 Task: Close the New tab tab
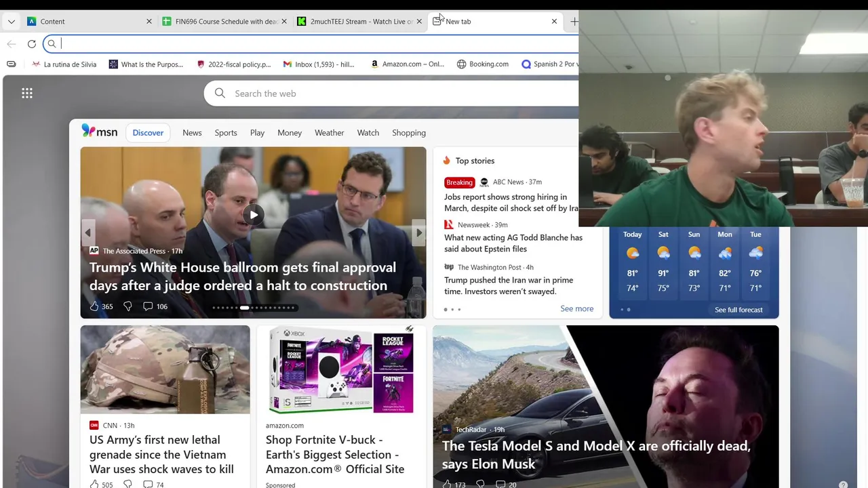(554, 22)
